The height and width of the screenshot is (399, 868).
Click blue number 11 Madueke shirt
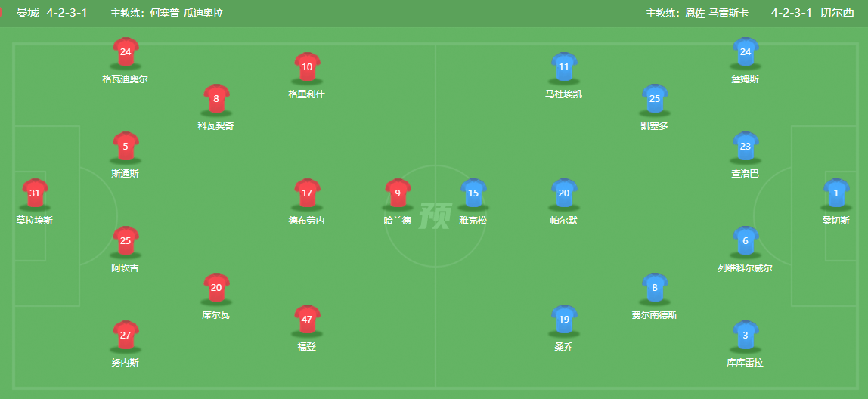click(563, 67)
